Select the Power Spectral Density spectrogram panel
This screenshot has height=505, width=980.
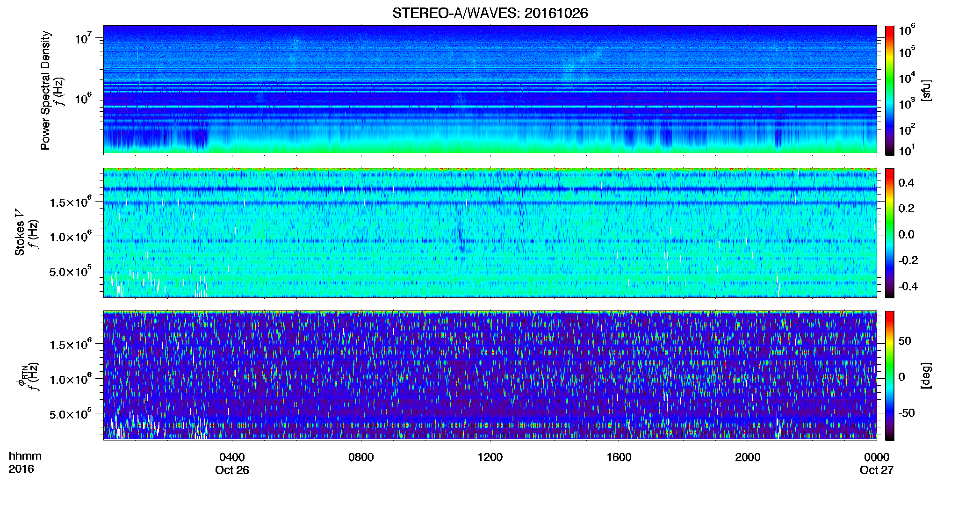[490, 90]
